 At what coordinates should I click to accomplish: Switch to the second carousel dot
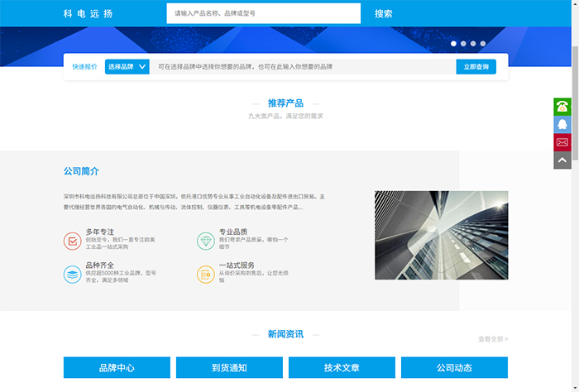463,43
